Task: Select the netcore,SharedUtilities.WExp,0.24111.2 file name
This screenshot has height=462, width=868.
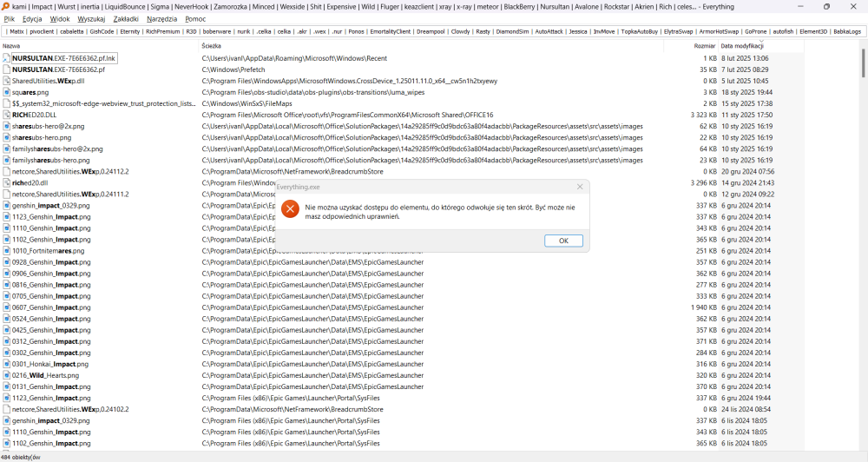Action: pos(70,195)
